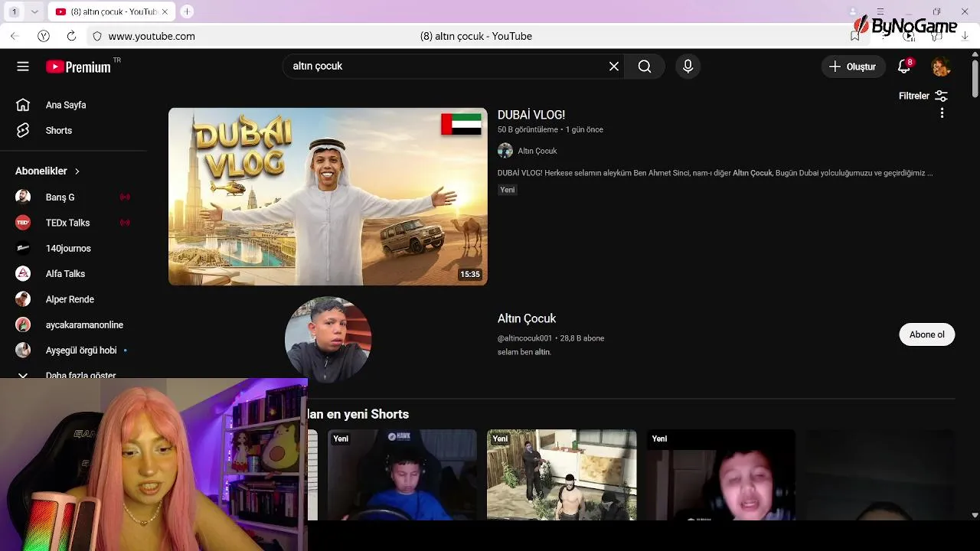The width and height of the screenshot is (980, 551).
Task: Reload the page with the refresh icon
Action: [x=71, y=36]
